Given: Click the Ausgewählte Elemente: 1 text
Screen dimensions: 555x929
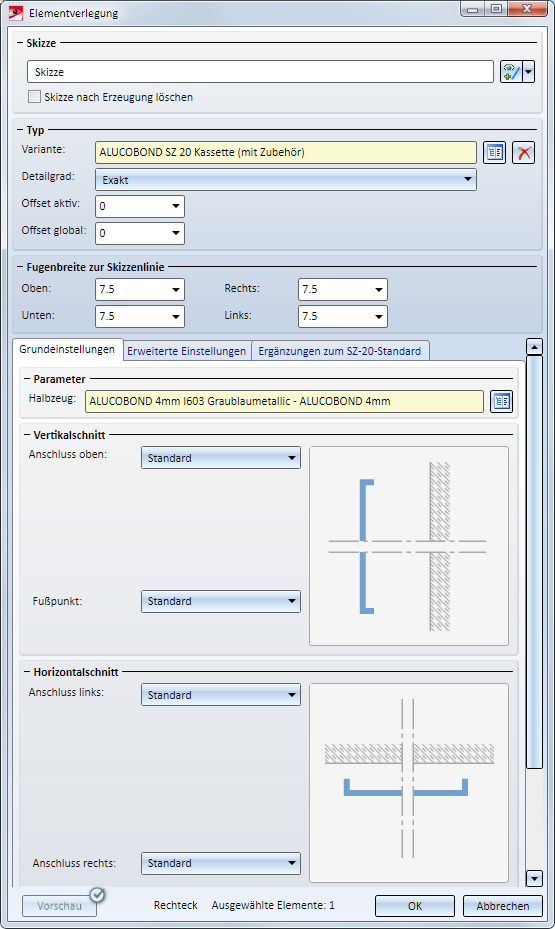Looking at the screenshot, I should tap(273, 905).
